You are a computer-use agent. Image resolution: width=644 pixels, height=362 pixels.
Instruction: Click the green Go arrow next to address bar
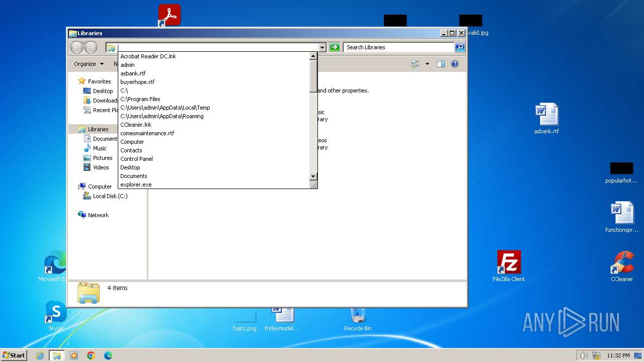click(x=335, y=47)
